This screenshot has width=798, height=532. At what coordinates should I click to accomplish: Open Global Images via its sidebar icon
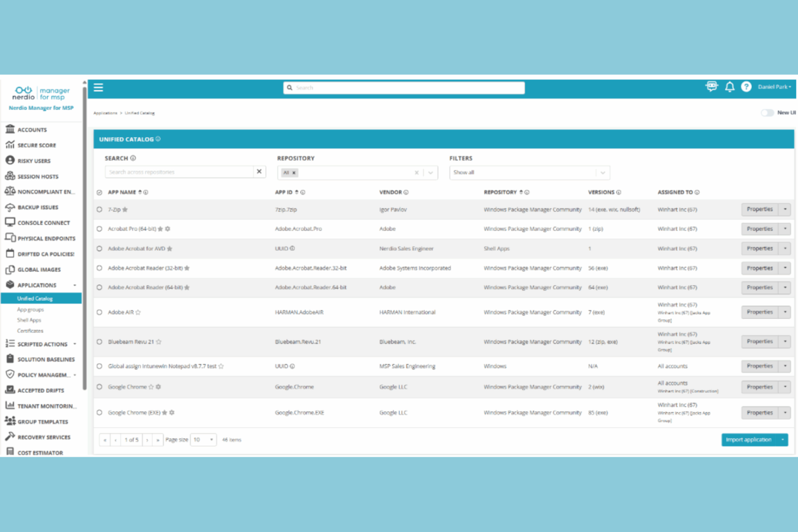tap(10, 270)
